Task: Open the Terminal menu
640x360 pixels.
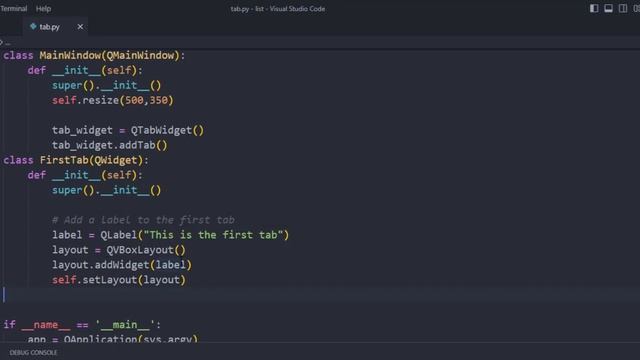Action: (13, 9)
